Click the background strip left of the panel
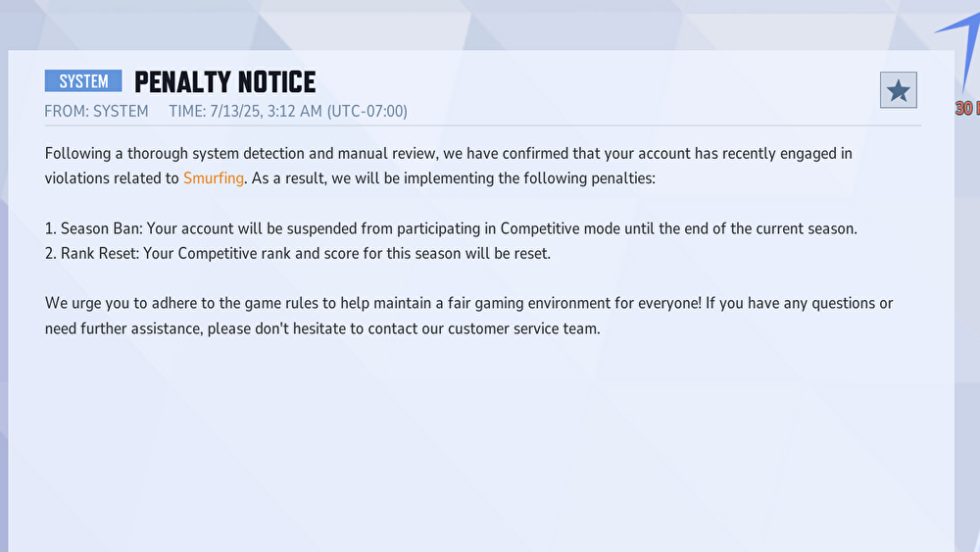980x552 pixels. pos(4,300)
